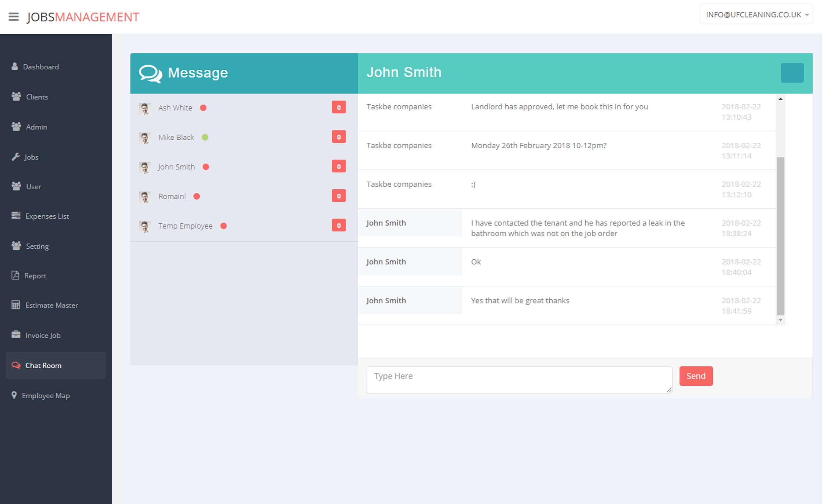The image size is (823, 504).
Task: Select Mike Black in the contact list
Action: (x=176, y=137)
